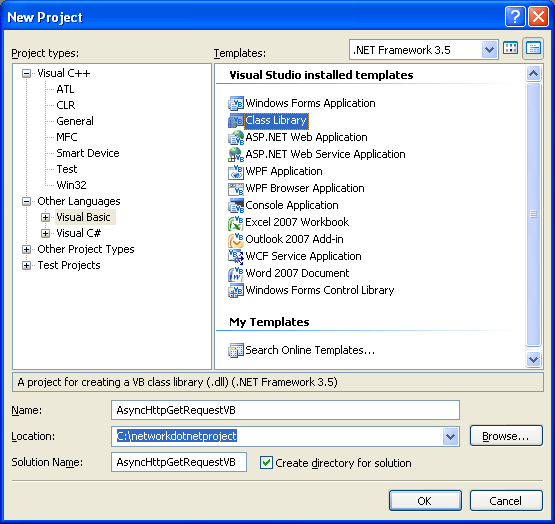The width and height of the screenshot is (555, 524).
Task: Click Search Online Templates... text
Action: tap(310, 350)
